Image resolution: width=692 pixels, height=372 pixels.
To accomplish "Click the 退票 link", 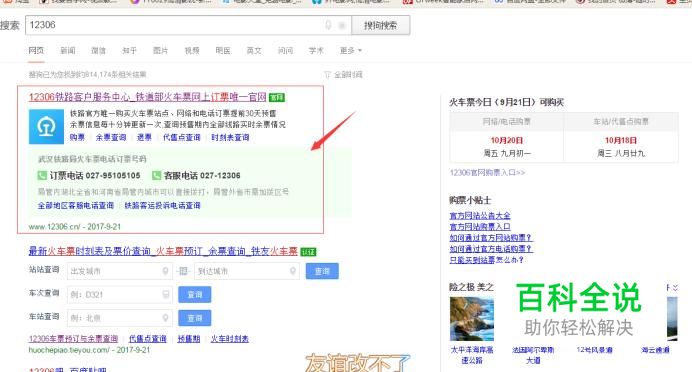I will click(x=144, y=138).
